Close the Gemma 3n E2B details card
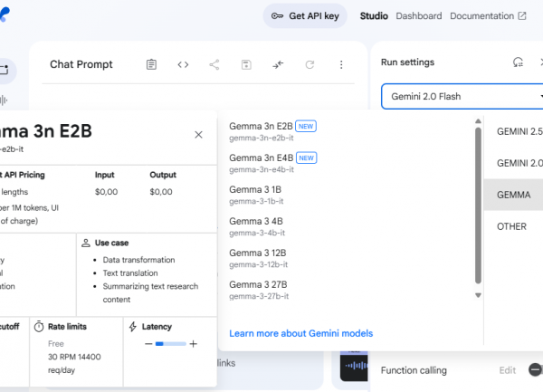 pyautogui.click(x=198, y=135)
